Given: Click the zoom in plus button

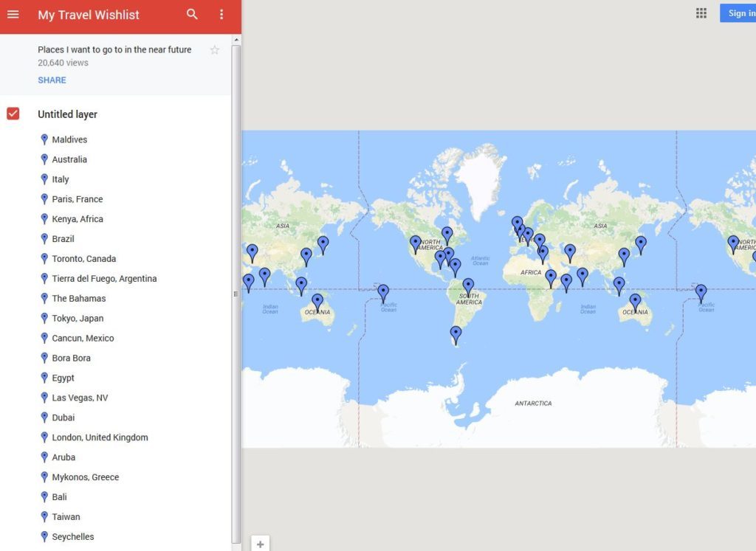Looking at the screenshot, I should 260,544.
